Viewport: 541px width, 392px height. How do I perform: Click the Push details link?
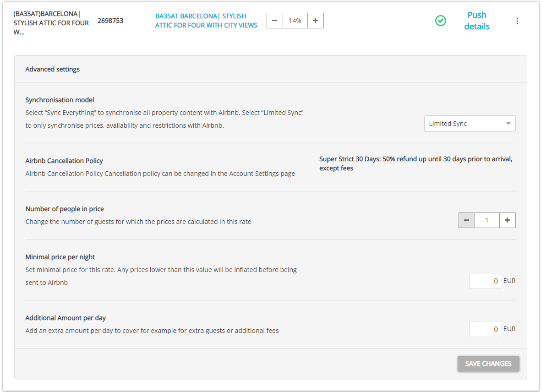(x=477, y=21)
